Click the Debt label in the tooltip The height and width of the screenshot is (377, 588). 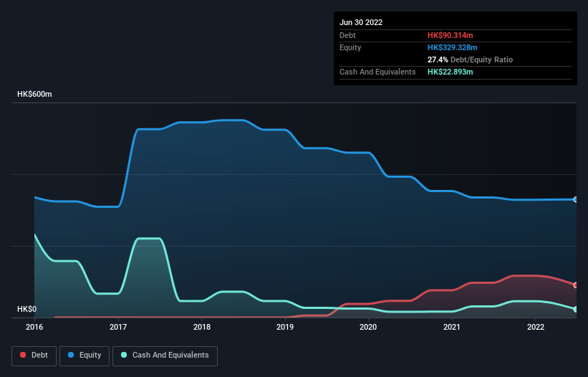(347, 35)
